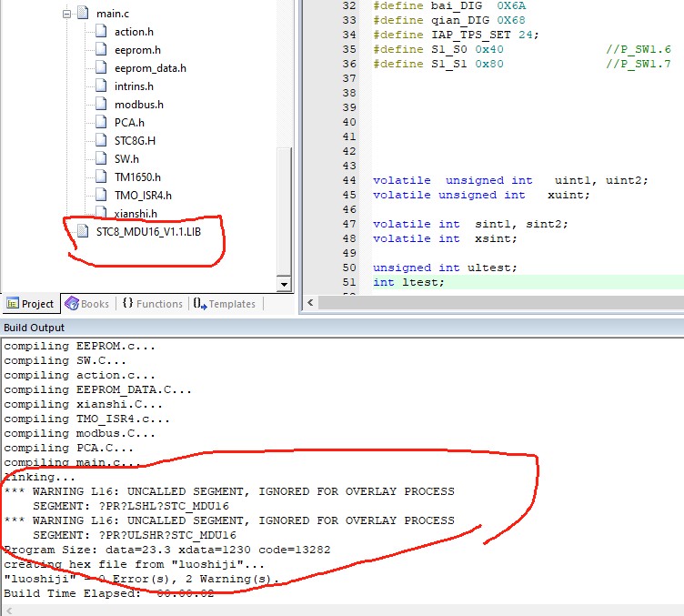Click first WARNING L16 line in build output
The width and height of the screenshot is (684, 616).
tap(229, 491)
